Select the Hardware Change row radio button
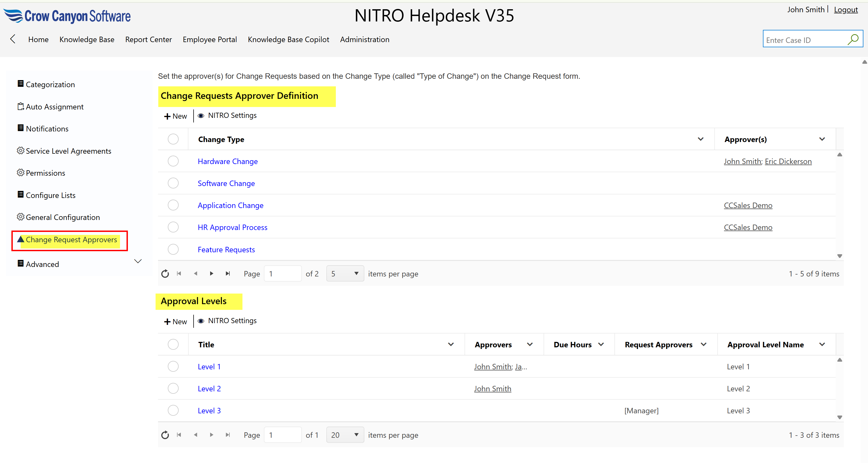868x463 pixels. (x=173, y=161)
